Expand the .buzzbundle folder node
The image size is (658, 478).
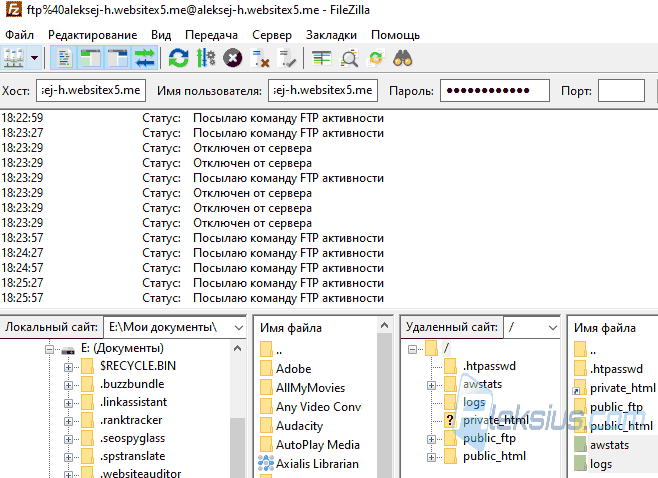click(68, 385)
